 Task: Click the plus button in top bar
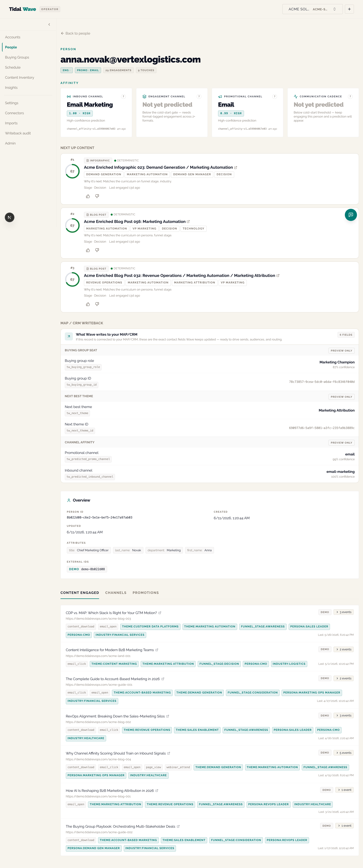click(349, 9)
